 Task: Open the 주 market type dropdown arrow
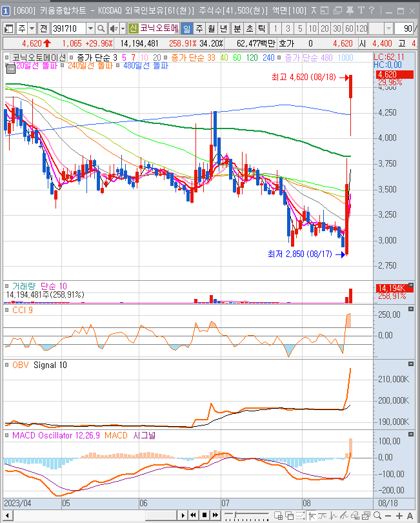(x=32, y=28)
